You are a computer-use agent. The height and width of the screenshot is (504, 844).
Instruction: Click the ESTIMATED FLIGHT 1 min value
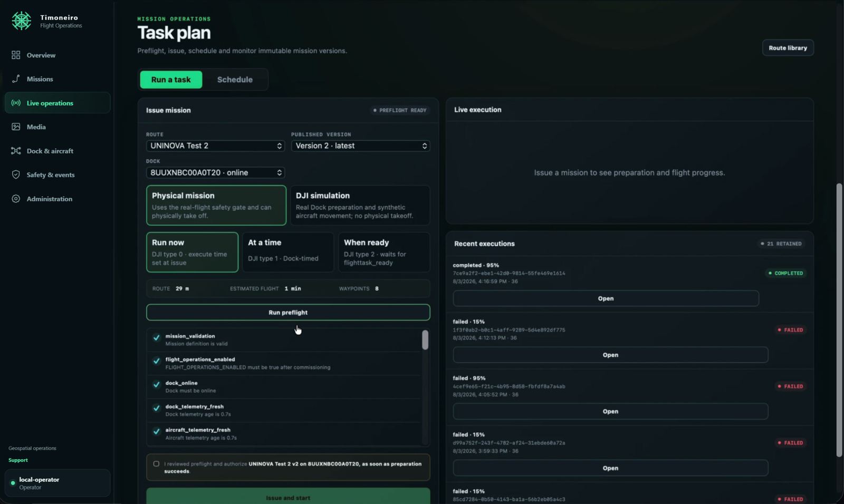(293, 288)
